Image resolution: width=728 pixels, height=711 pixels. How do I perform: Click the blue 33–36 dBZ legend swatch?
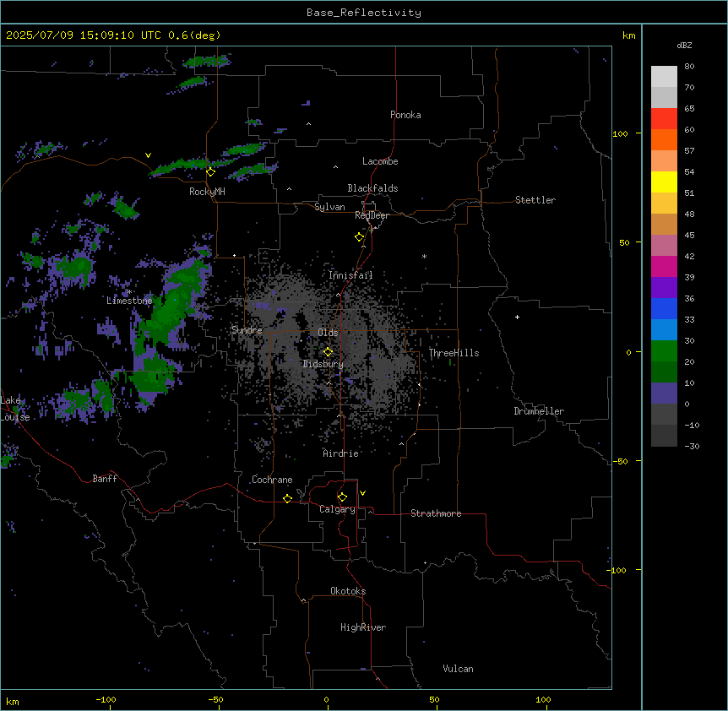664,308
